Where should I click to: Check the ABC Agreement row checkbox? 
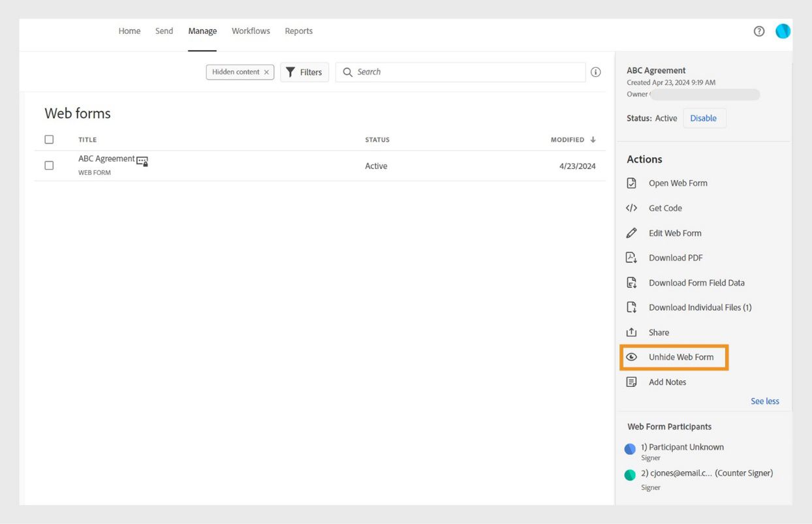point(49,165)
